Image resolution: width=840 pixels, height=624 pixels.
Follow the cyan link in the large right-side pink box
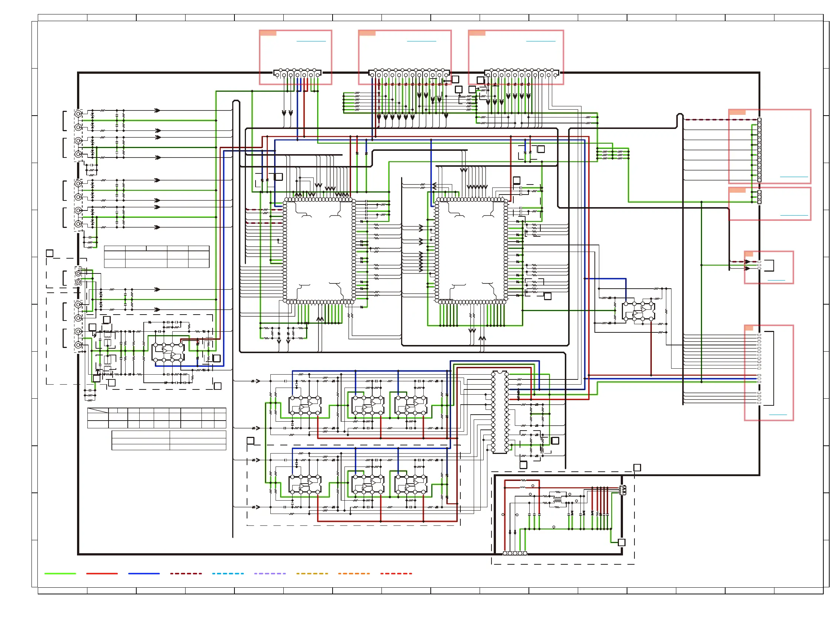[794, 177]
